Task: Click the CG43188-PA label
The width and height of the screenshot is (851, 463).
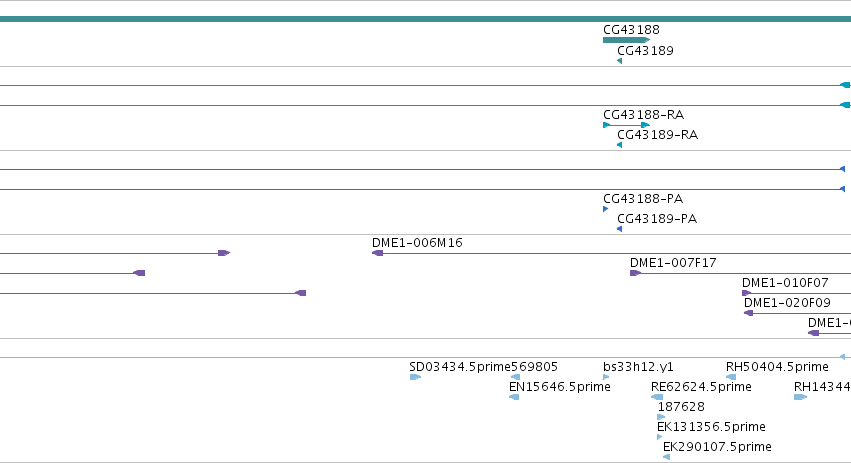Action: (643, 199)
